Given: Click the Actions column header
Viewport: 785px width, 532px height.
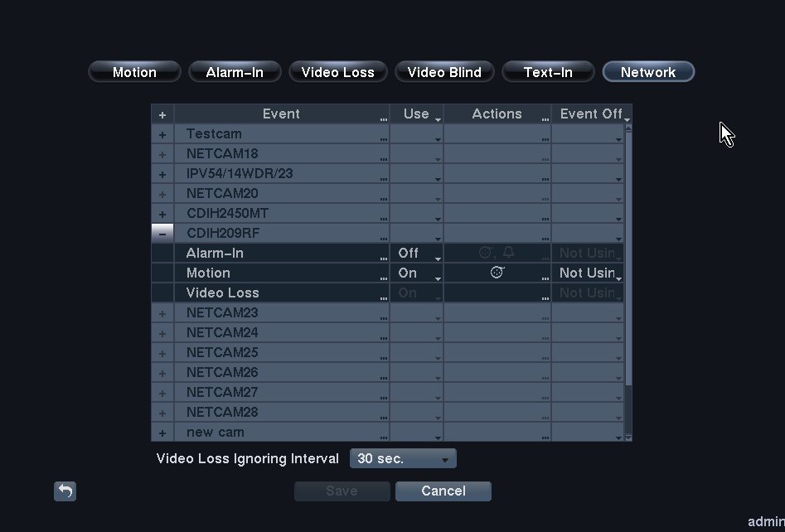Looking at the screenshot, I should [x=497, y=114].
